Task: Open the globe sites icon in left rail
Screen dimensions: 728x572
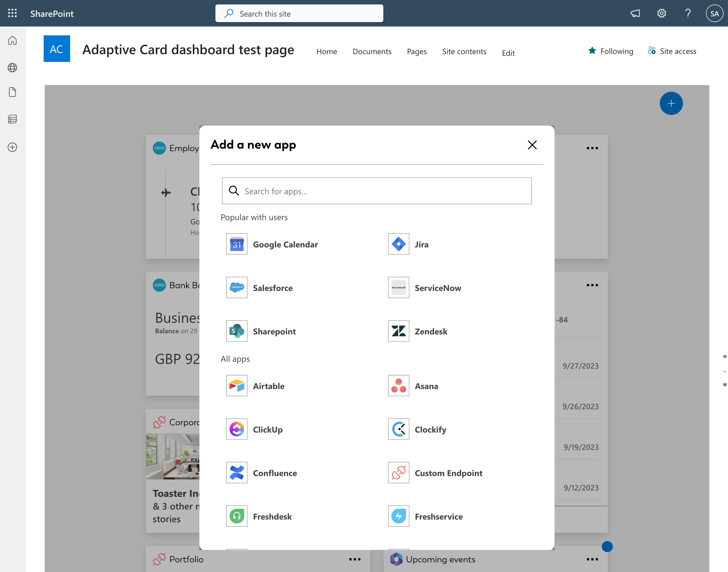Action: 12,68
